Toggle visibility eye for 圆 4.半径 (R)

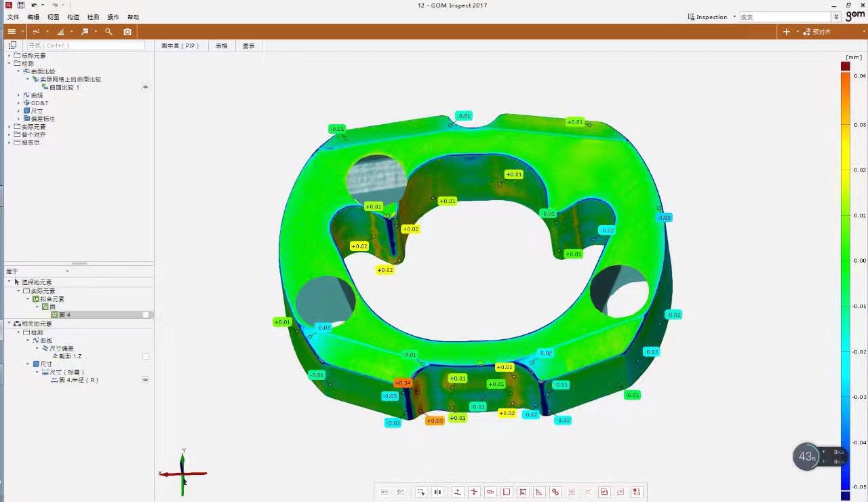coord(145,380)
